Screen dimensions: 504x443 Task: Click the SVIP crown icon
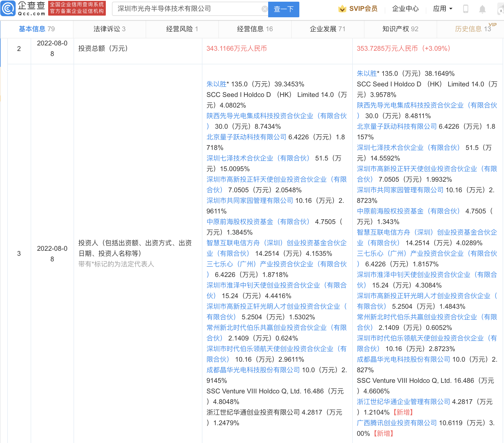(x=342, y=9)
